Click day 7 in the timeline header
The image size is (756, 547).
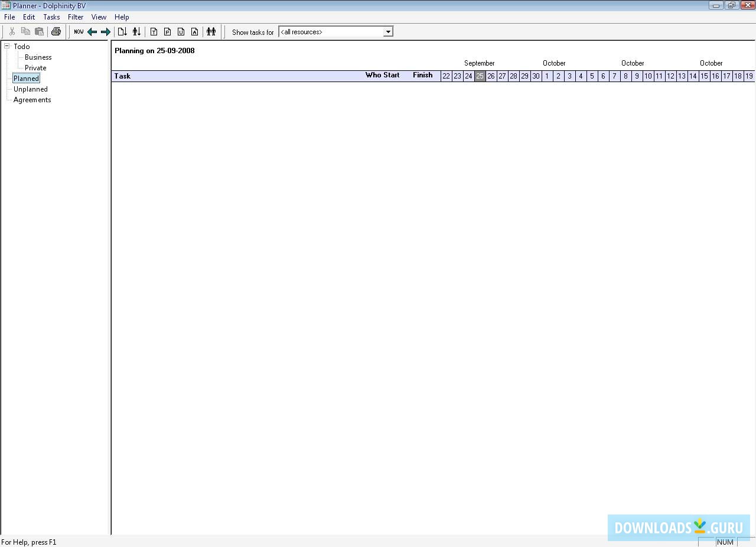pyautogui.click(x=614, y=76)
